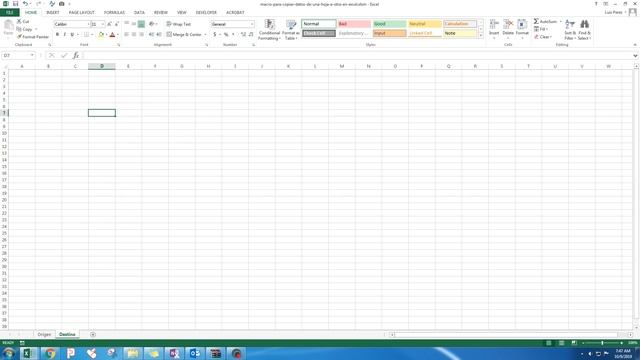Open Conditional Formatting menu

[269, 30]
